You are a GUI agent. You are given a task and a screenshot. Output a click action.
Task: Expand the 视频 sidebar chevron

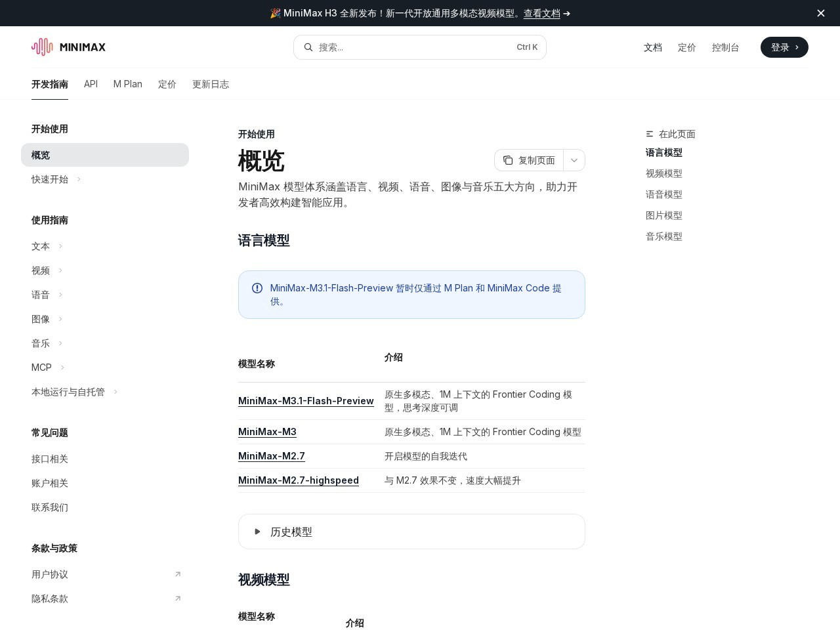point(60,270)
